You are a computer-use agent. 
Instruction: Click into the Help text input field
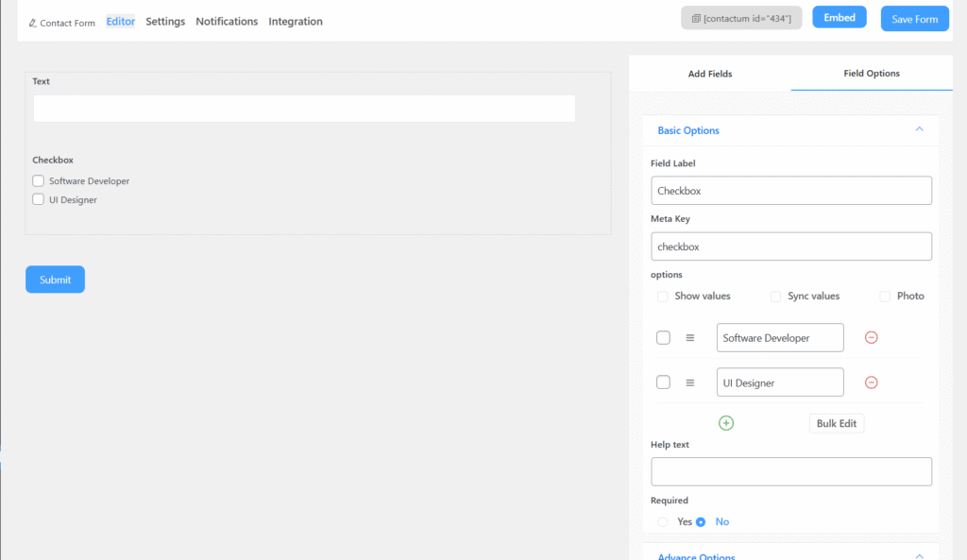[790, 471]
